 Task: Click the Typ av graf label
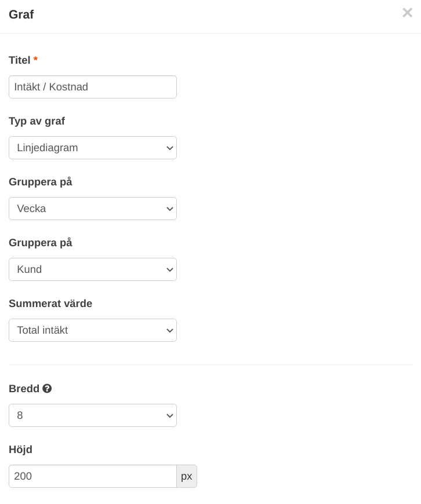[x=37, y=121]
